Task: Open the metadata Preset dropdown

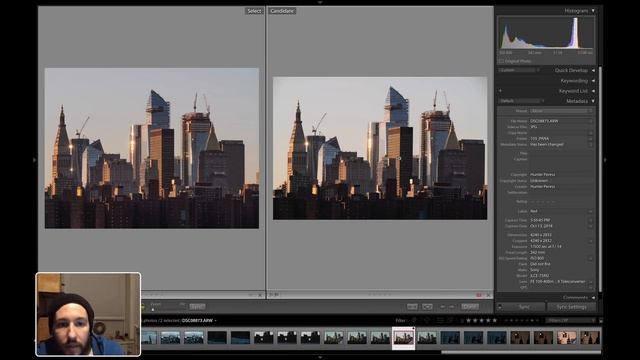Action: 561,111
